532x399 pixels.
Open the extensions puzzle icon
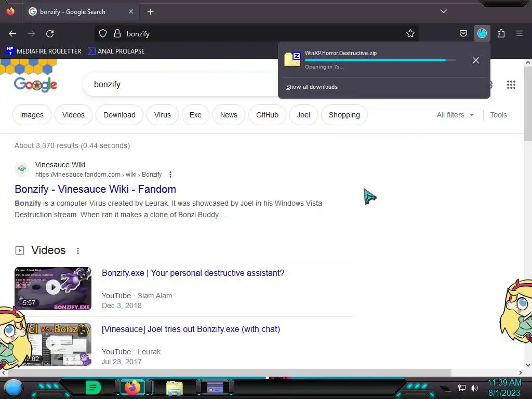(x=501, y=34)
